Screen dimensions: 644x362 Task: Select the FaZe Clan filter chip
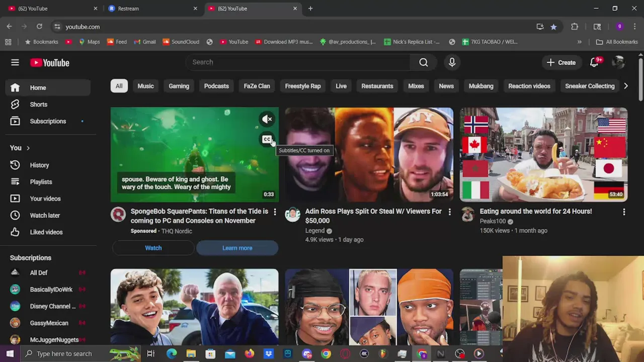pyautogui.click(x=257, y=86)
